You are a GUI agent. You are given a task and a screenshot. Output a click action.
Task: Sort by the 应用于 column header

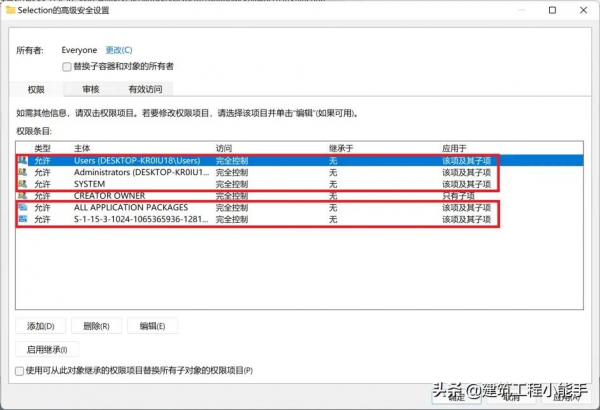pos(454,148)
